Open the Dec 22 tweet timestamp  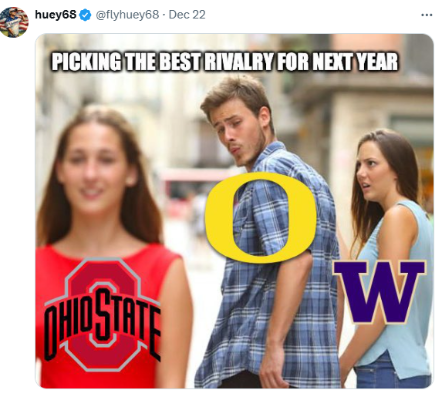click(187, 15)
